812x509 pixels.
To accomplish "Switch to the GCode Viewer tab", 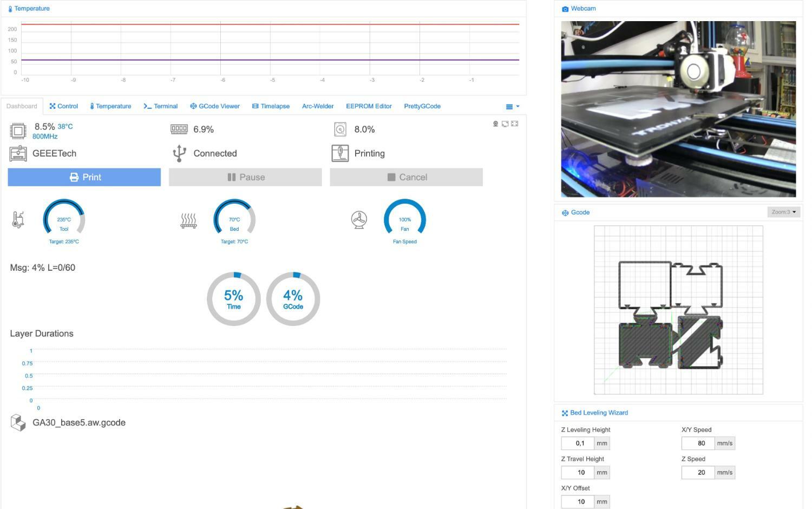I will point(215,107).
